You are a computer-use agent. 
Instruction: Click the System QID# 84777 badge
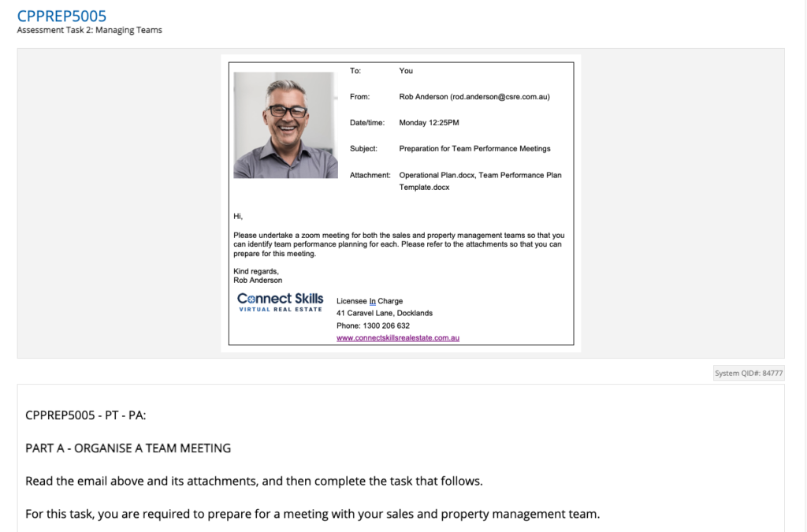tap(748, 373)
